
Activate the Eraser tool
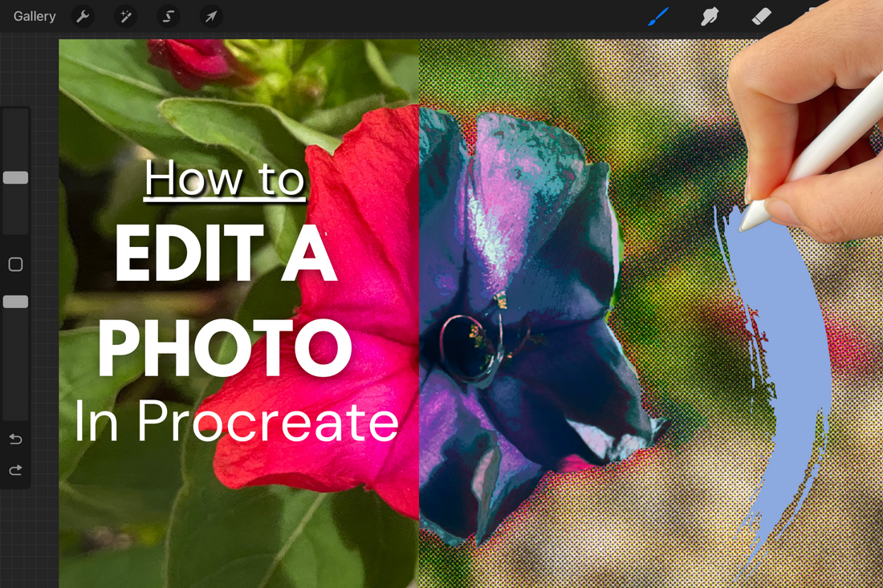pos(761,16)
